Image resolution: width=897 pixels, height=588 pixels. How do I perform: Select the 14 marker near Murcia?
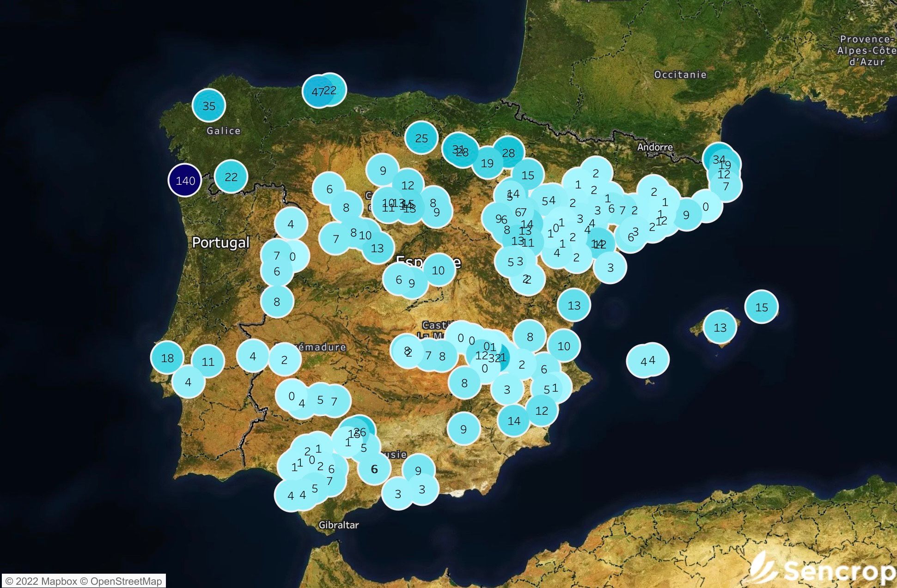[514, 421]
